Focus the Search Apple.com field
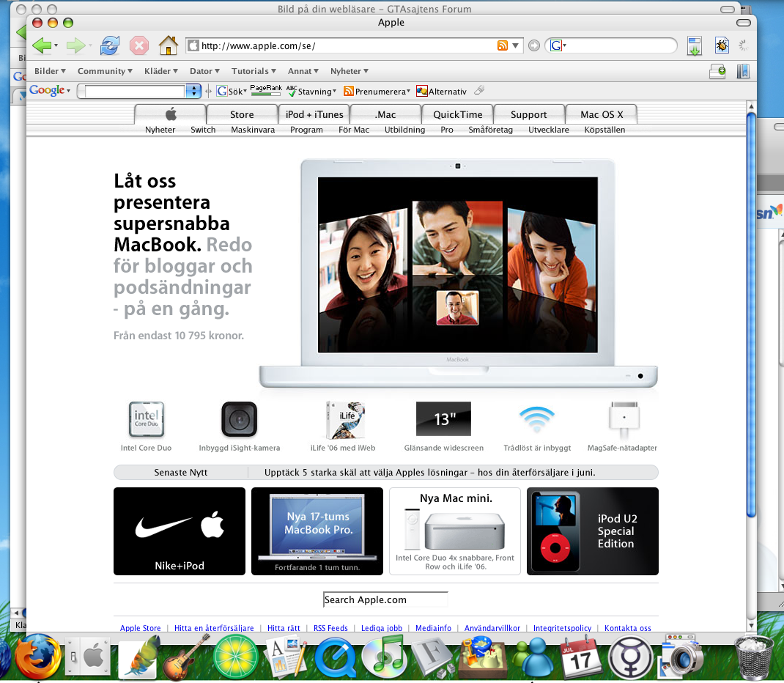The width and height of the screenshot is (784, 683). click(385, 599)
